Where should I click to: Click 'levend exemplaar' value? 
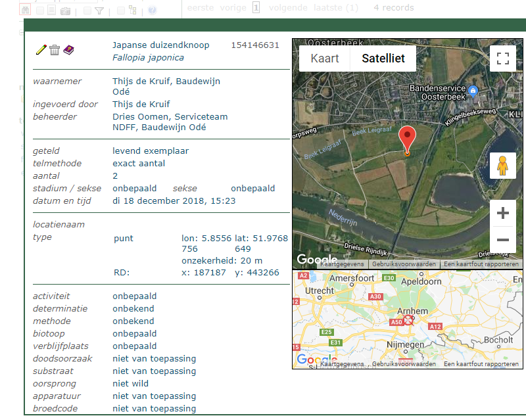coord(151,151)
